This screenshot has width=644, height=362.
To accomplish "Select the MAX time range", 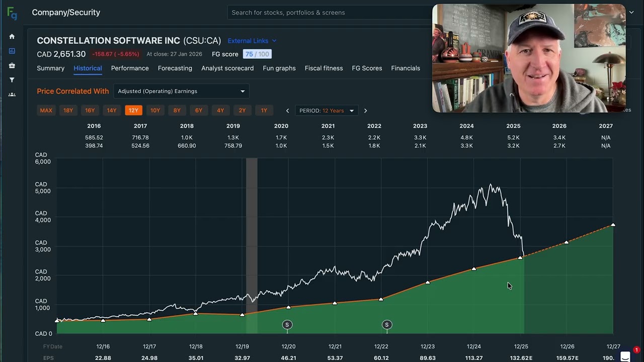I will click(46, 111).
